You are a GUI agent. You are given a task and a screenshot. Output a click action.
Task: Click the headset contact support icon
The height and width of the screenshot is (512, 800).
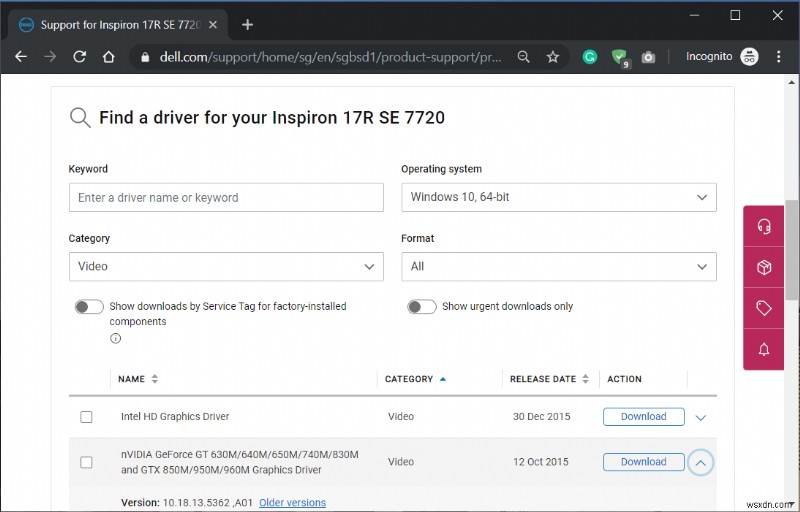click(x=764, y=226)
